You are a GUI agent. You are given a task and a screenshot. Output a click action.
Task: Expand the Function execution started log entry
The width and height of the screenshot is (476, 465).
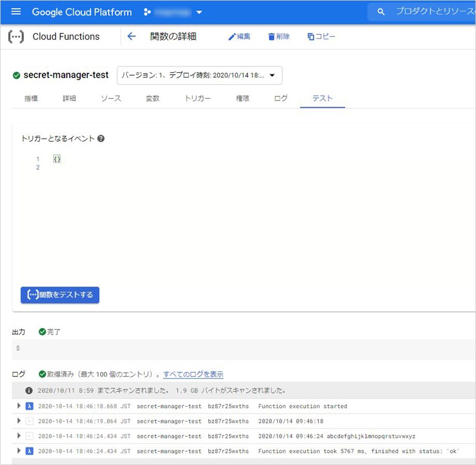[19, 406]
